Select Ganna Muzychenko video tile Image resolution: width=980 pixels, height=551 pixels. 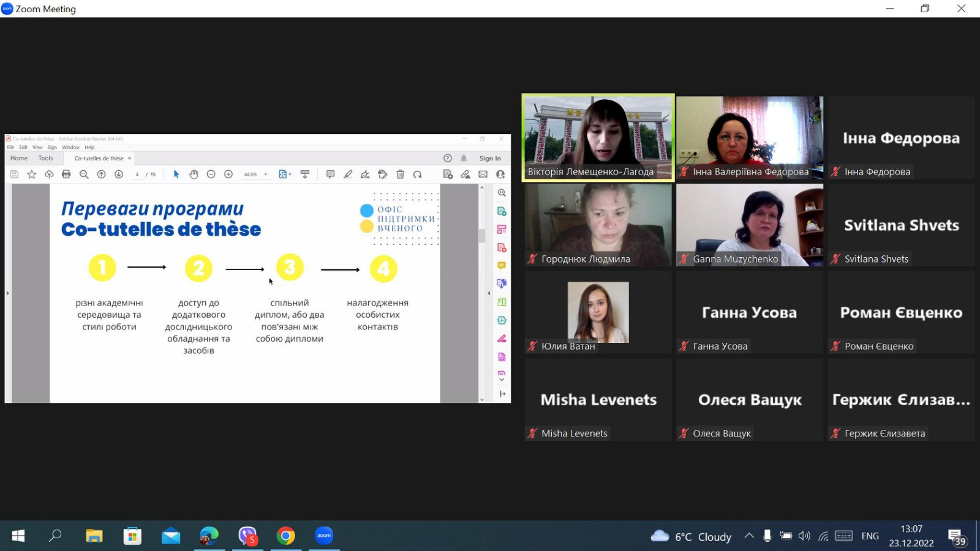[x=750, y=225]
